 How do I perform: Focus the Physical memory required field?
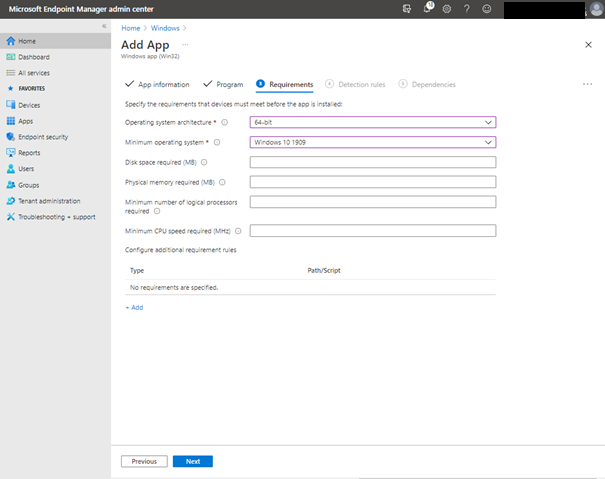(373, 182)
